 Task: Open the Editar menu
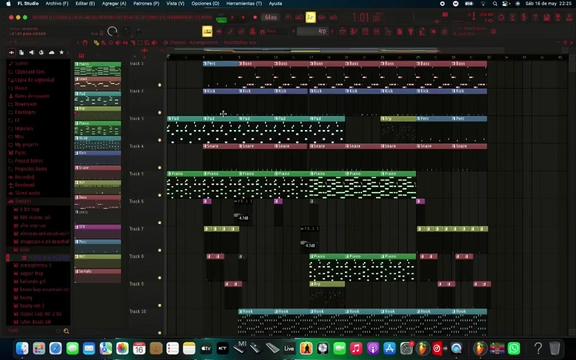(x=85, y=4)
